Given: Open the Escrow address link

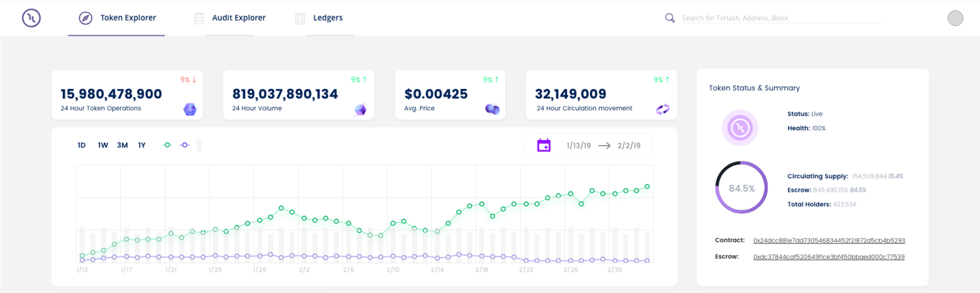Looking at the screenshot, I should pyautogui.click(x=829, y=256).
